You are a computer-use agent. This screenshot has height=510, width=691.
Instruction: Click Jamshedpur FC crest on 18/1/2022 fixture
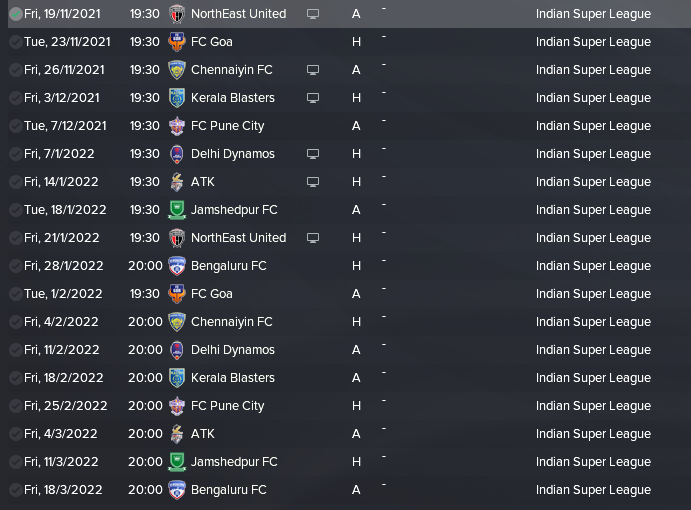(x=177, y=210)
